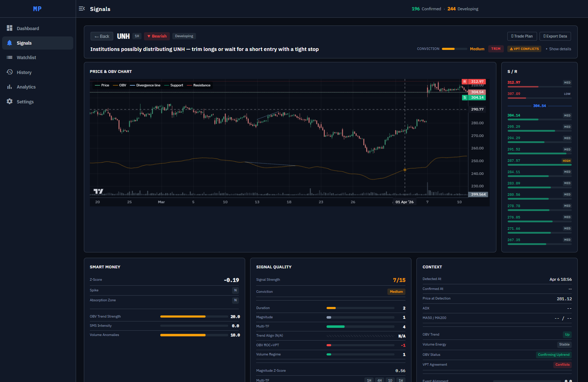
Task: Click the MP logo
Action: (x=37, y=9)
